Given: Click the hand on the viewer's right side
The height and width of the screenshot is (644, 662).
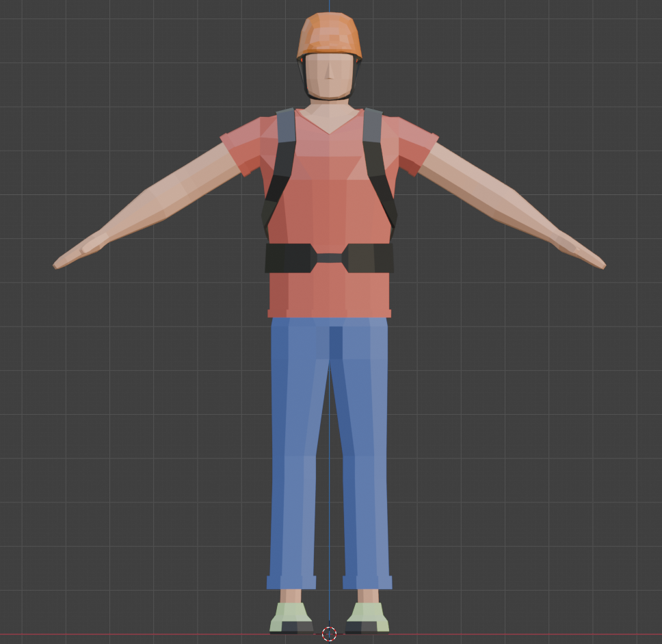Looking at the screenshot, I should click(x=579, y=250).
